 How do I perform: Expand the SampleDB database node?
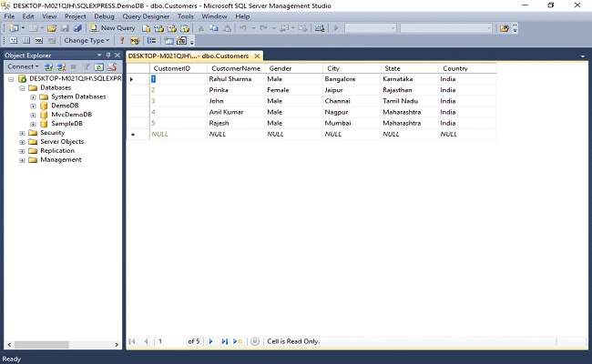point(33,124)
